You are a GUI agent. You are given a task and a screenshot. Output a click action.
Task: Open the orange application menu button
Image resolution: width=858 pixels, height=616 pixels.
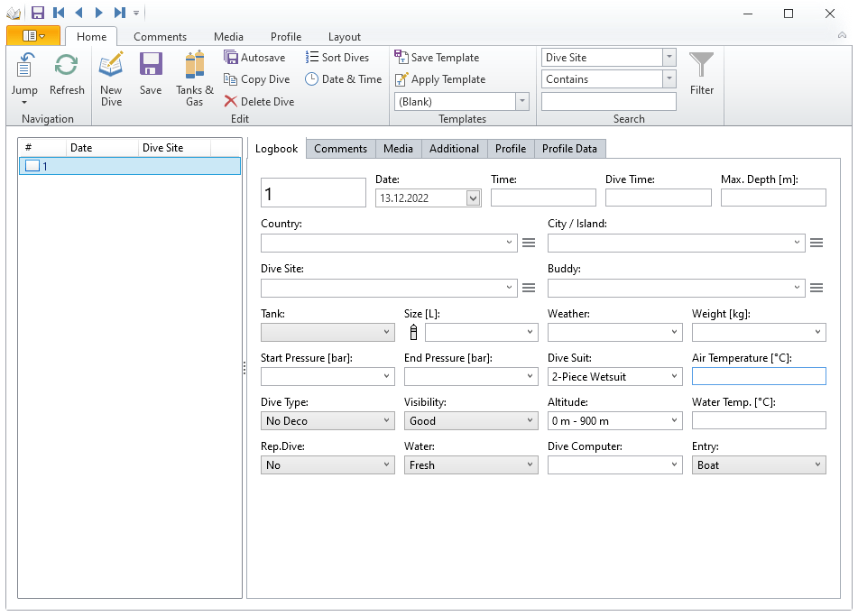click(33, 36)
